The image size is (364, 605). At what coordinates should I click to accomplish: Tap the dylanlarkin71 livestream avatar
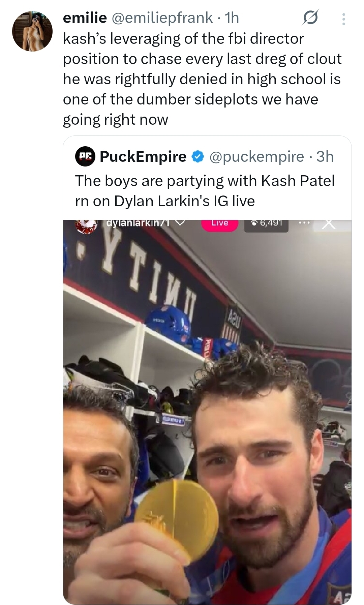[x=86, y=226]
